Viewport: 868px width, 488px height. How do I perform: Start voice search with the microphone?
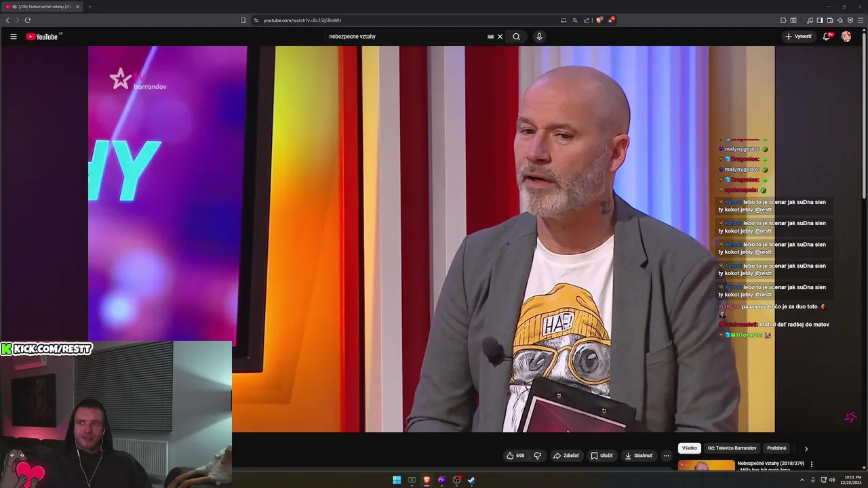point(539,37)
